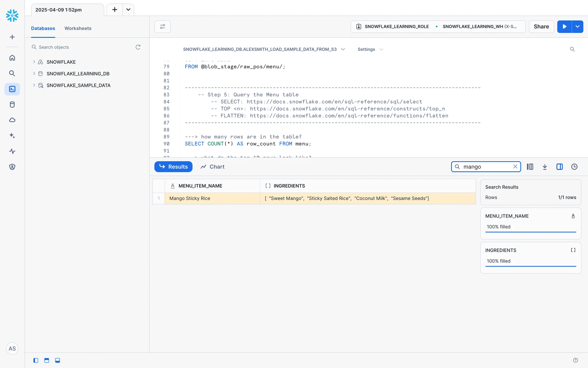Open the column selector icon
The height and width of the screenshot is (368, 588).
click(x=530, y=167)
